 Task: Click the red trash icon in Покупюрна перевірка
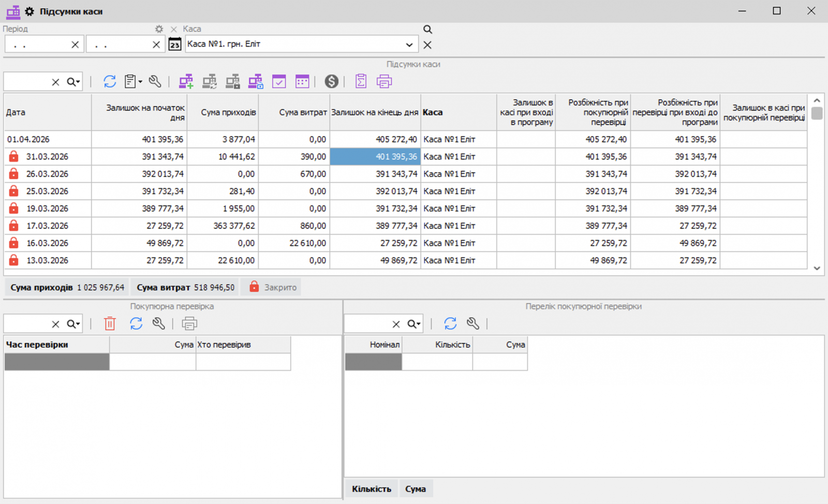tap(110, 324)
